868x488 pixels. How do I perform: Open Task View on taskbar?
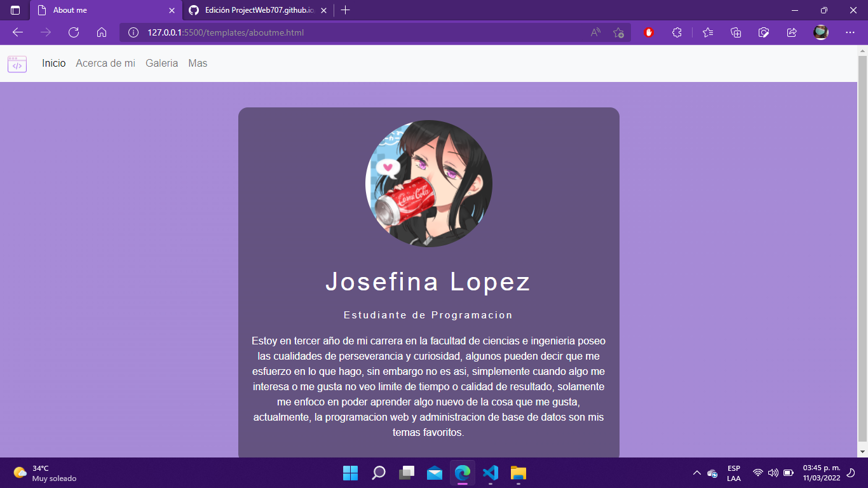point(407,473)
